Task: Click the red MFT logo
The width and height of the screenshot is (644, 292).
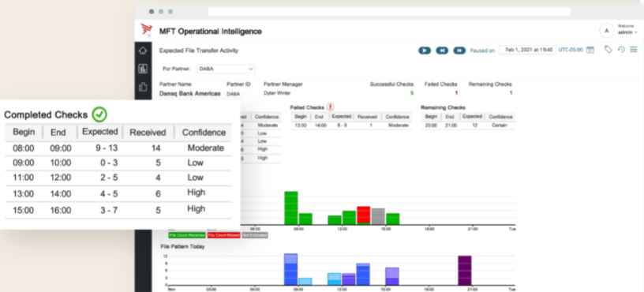Action: (146, 28)
